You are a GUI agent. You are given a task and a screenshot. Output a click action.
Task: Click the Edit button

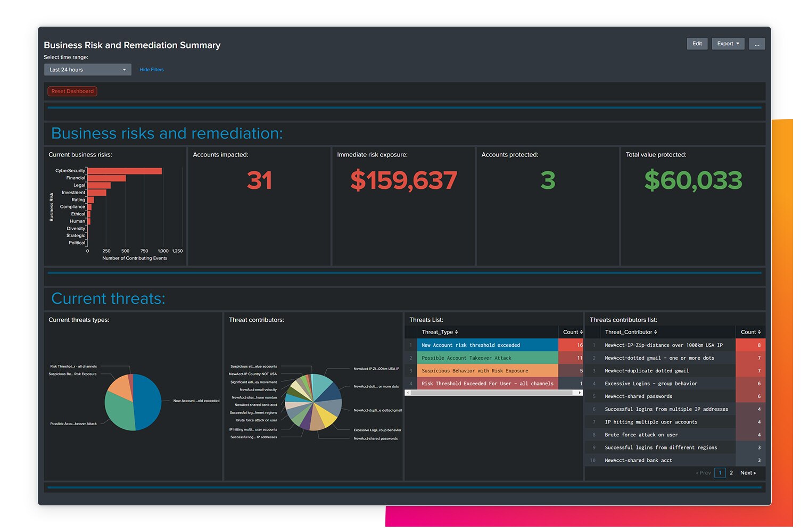coord(697,44)
